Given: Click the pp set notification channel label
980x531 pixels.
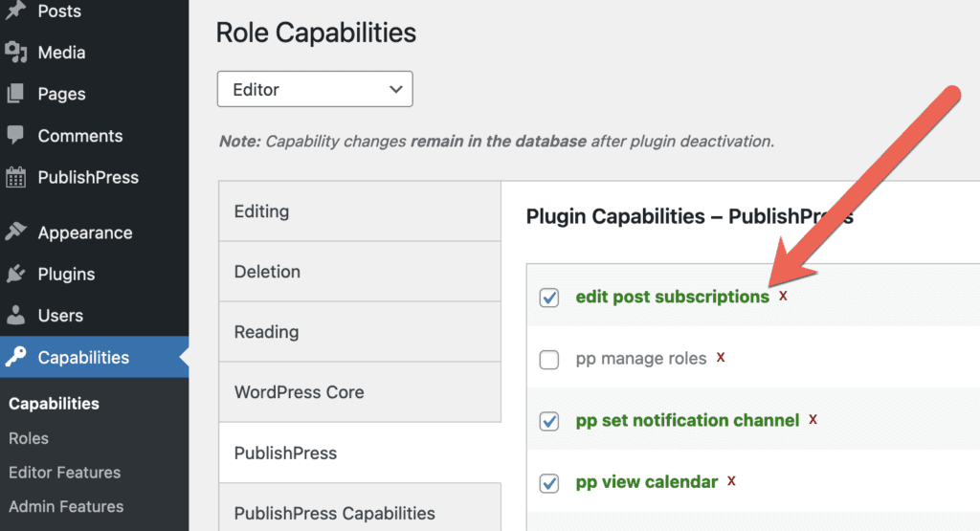Looking at the screenshot, I should pos(687,420).
